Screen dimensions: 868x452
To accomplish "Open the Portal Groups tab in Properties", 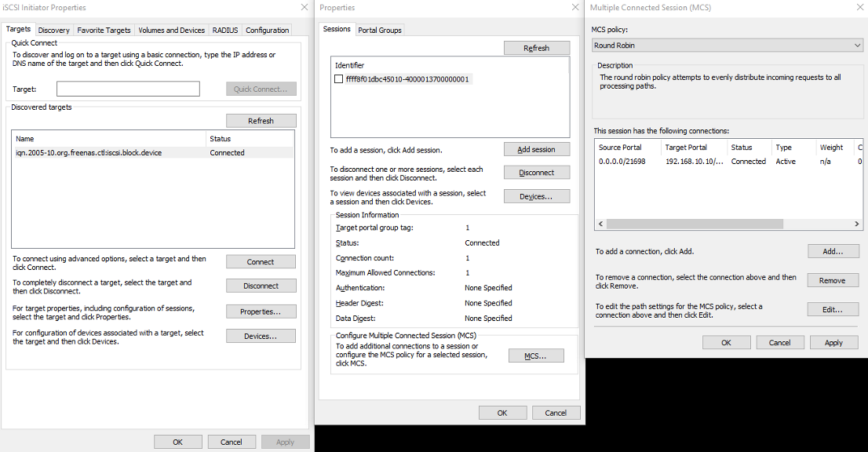I will 379,30.
